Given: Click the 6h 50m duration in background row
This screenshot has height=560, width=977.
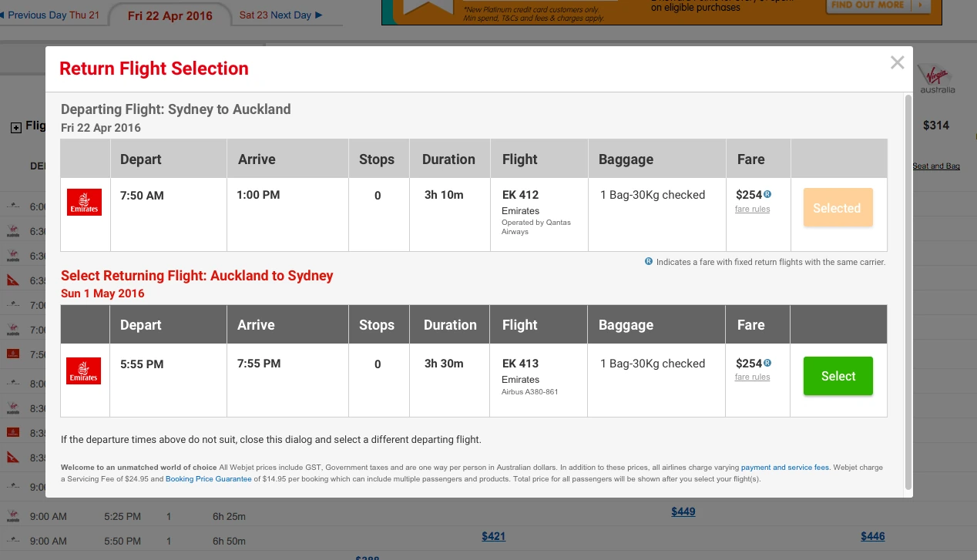Looking at the screenshot, I should point(230,541).
